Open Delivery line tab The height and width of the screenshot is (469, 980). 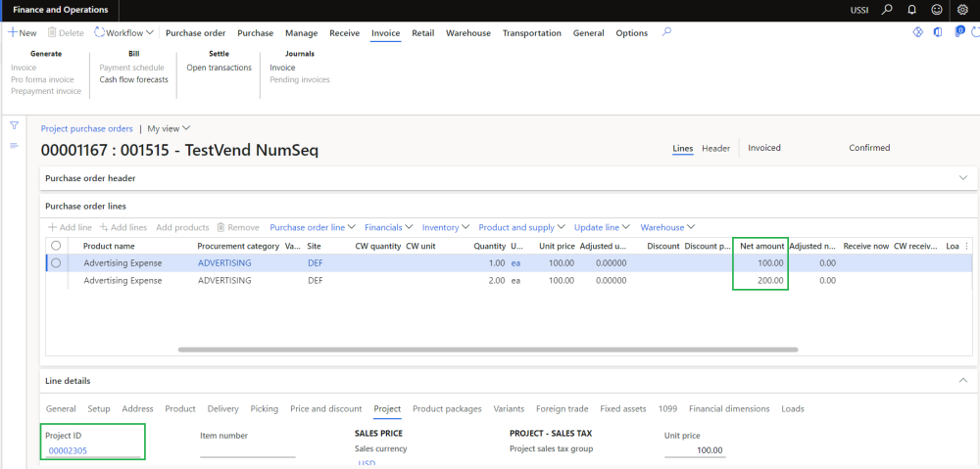pos(223,408)
